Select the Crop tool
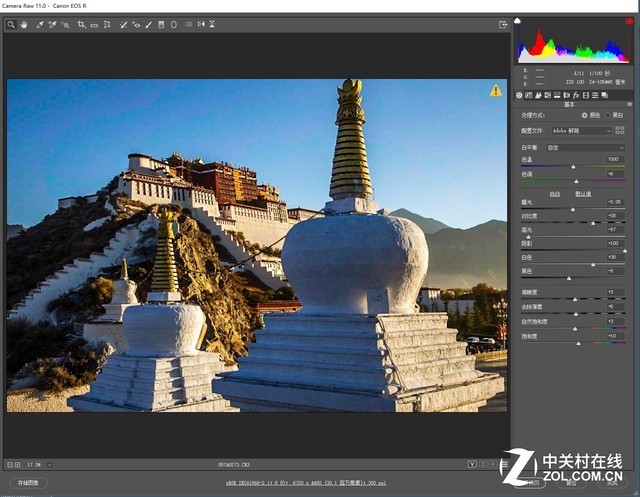Viewport: 640px width, 497px height. (81, 25)
